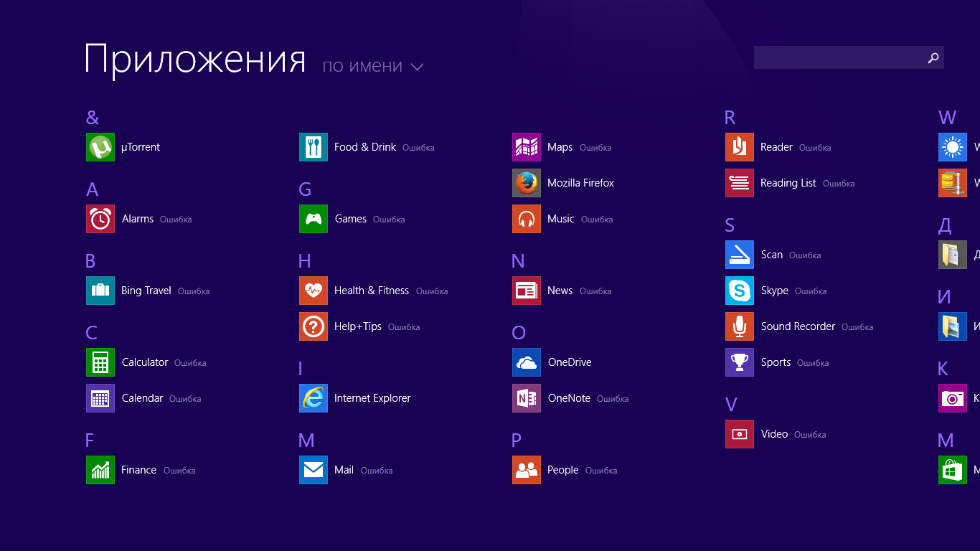980x551 pixels.
Task: Select the 'A' group header
Action: 92,189
